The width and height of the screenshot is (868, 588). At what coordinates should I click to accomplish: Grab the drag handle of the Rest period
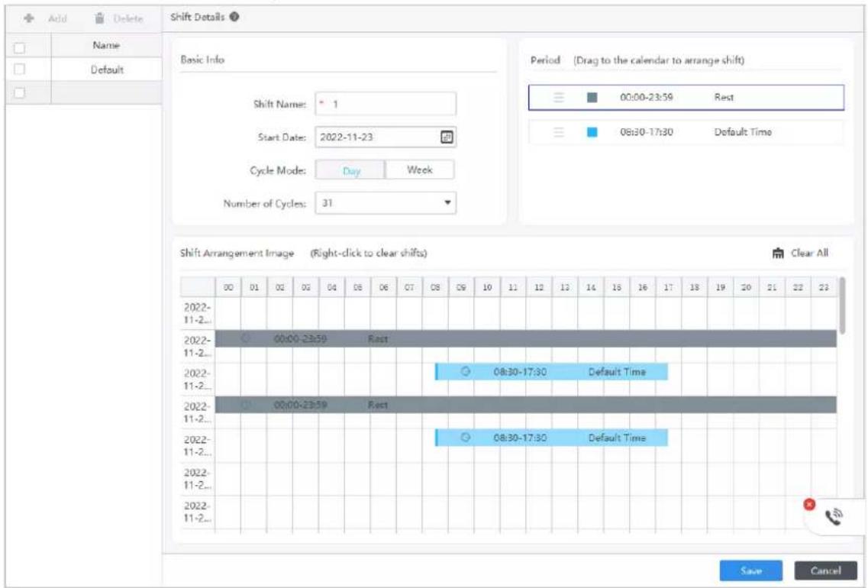point(559,98)
